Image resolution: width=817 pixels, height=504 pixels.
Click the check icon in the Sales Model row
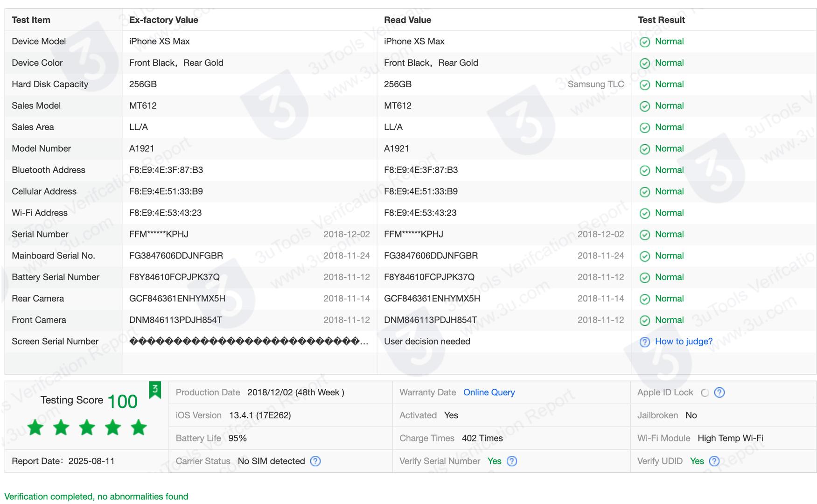tap(644, 106)
